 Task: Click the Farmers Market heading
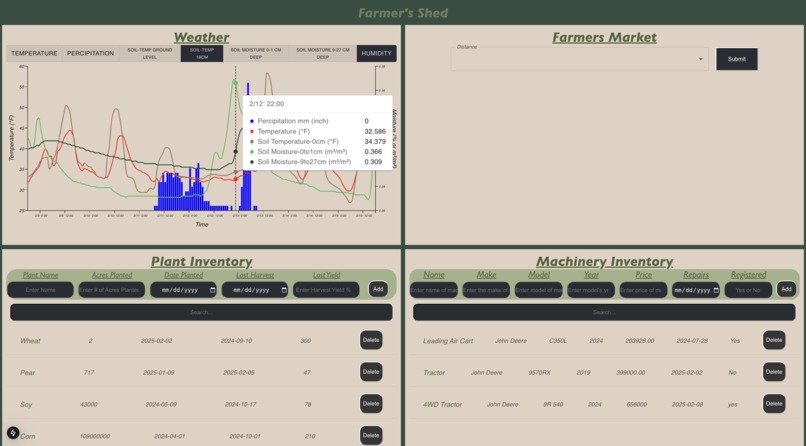(x=604, y=38)
